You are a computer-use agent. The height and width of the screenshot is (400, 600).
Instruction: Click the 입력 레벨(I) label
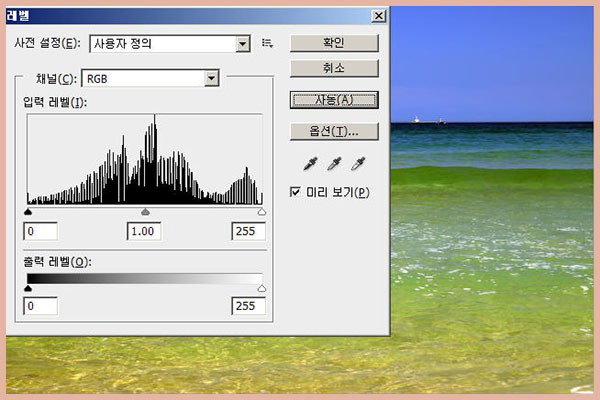coord(55,102)
